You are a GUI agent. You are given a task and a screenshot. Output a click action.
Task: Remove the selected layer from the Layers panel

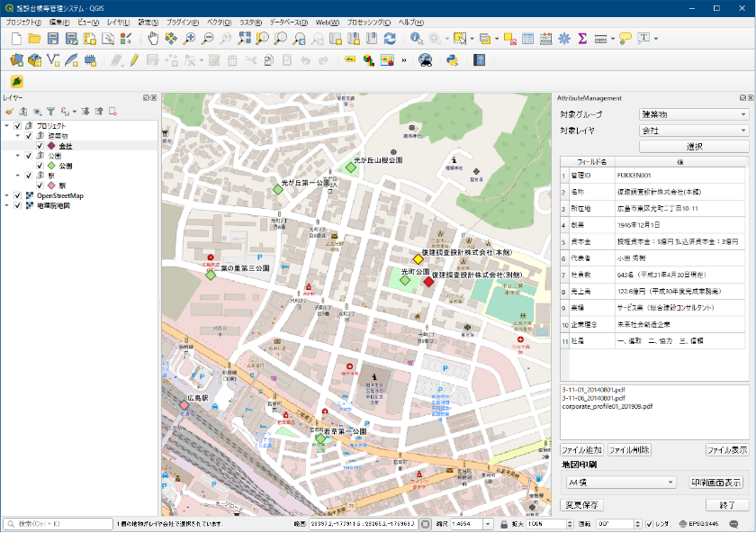coord(112,112)
